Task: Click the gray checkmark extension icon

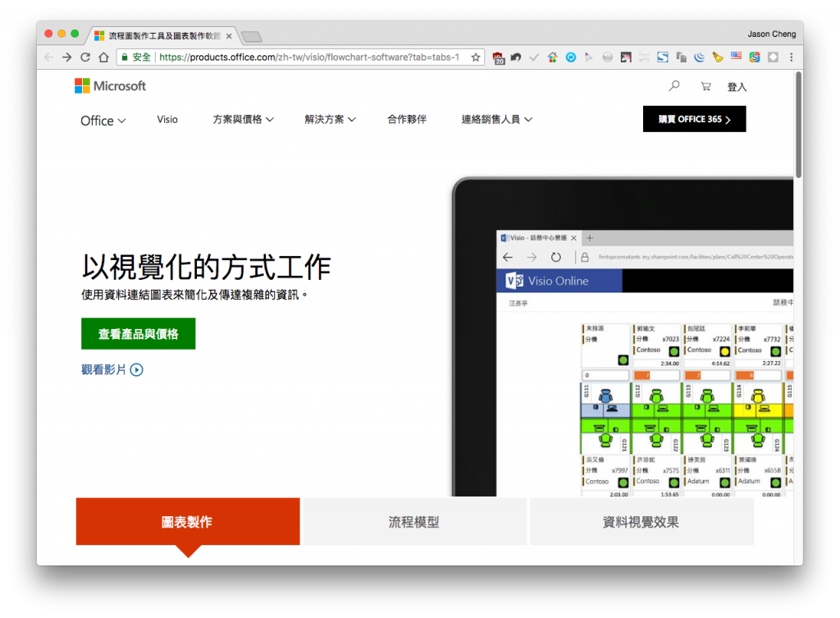Action: click(x=534, y=57)
